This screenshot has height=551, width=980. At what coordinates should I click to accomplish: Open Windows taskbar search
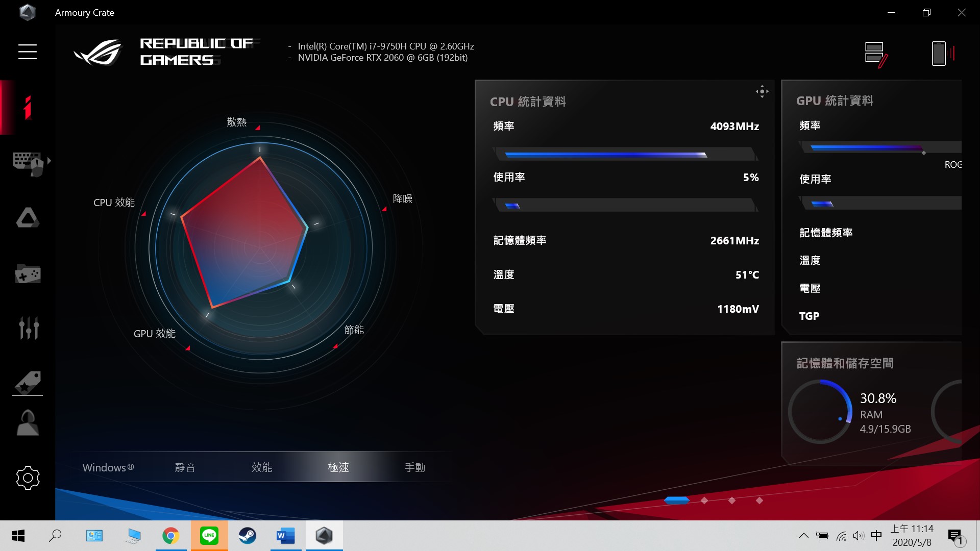click(55, 536)
